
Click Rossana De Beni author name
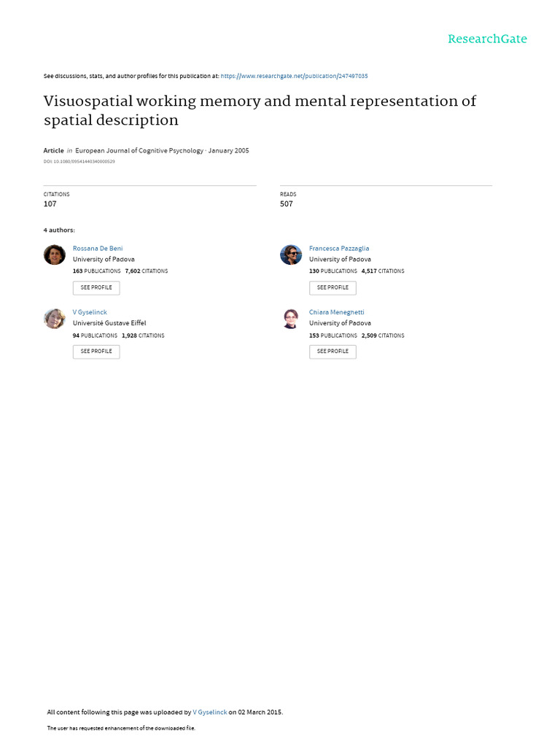tap(98, 249)
